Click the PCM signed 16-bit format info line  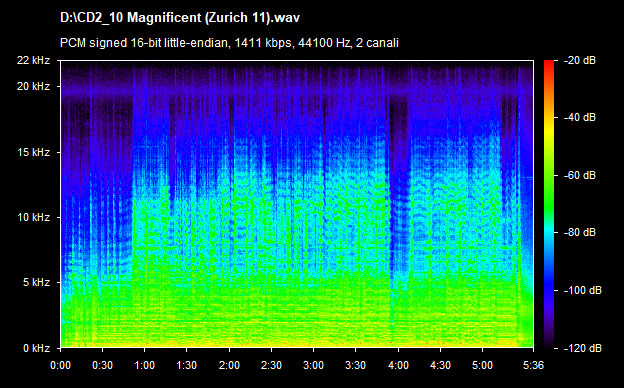[x=229, y=43]
